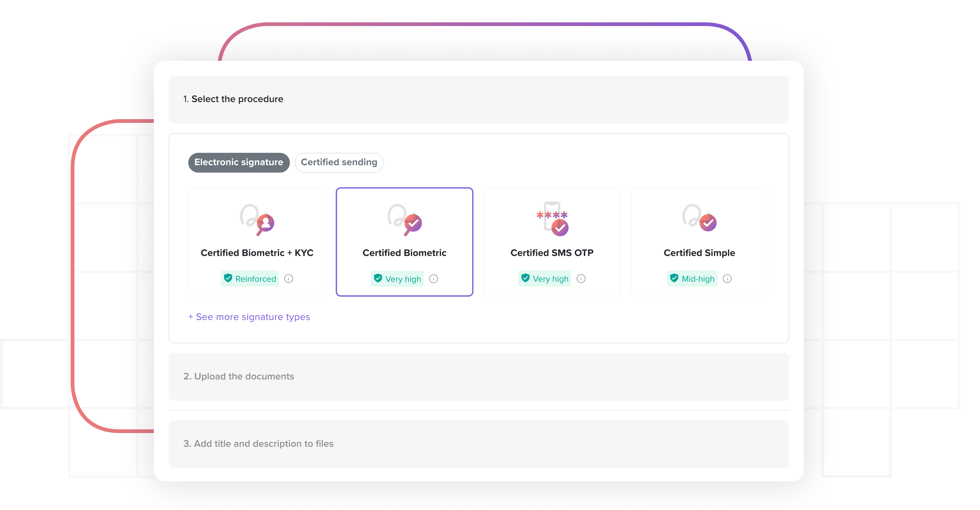Screen dimensions: 980x510
Task: Expand step 1 Select the procedure
Action: pyautogui.click(x=479, y=99)
